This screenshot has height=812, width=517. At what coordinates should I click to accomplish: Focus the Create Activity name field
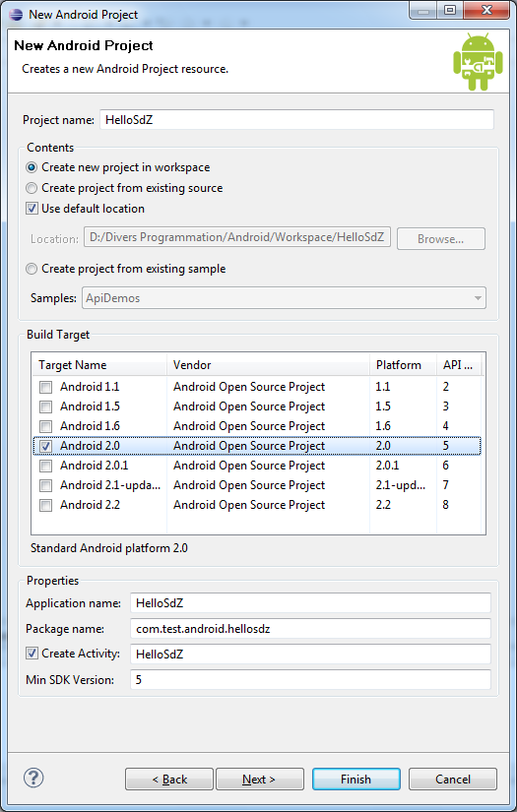tap(310, 654)
